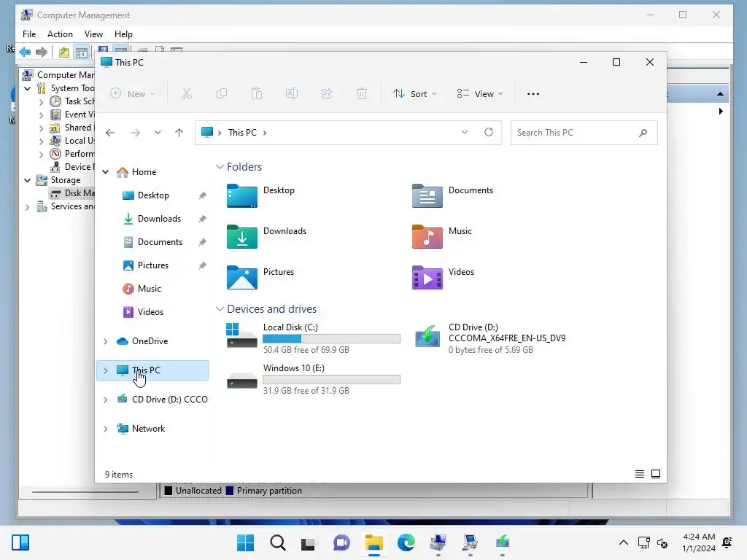Select Music in the navigation pane
Image resolution: width=747 pixels, height=560 pixels.
(x=149, y=289)
